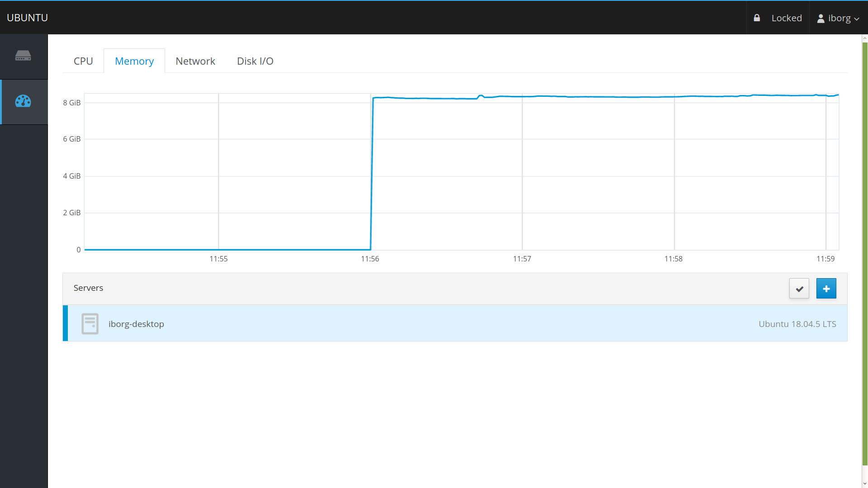The width and height of the screenshot is (868, 488).
Task: Click the user avatar icon in the top bar
Action: (x=821, y=18)
